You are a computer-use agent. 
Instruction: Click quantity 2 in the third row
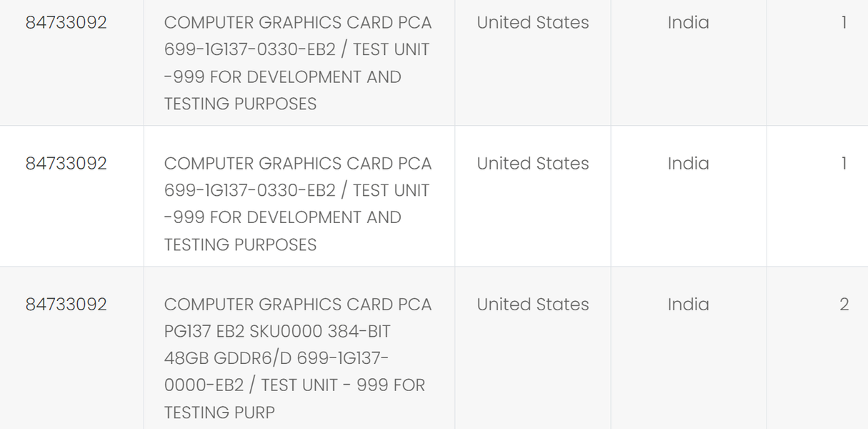[x=844, y=305]
